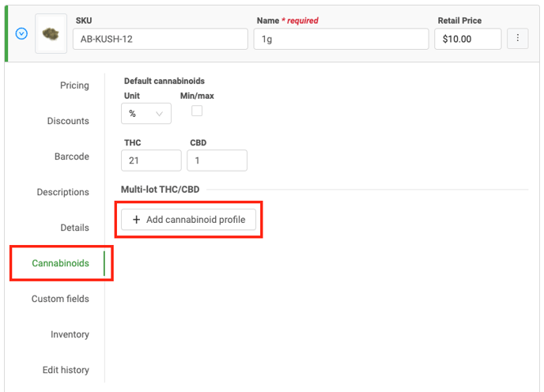Go to the Descriptions tab

[x=62, y=192]
